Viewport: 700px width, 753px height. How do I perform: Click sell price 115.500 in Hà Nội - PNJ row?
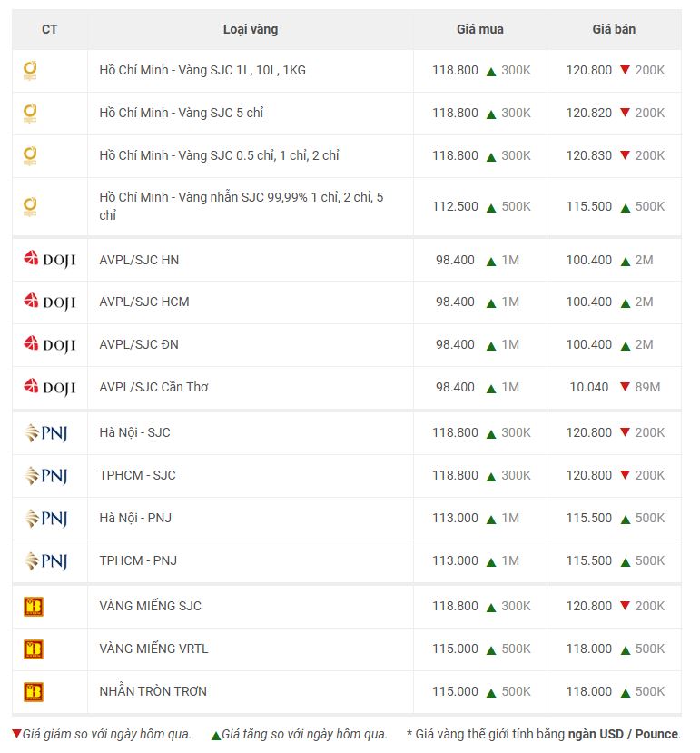point(588,518)
